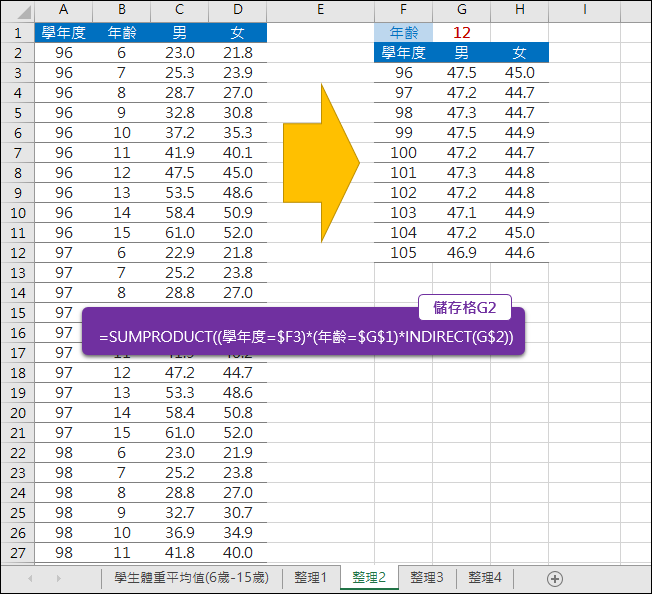Select column D header
The width and height of the screenshot is (652, 594).
tap(237, 10)
